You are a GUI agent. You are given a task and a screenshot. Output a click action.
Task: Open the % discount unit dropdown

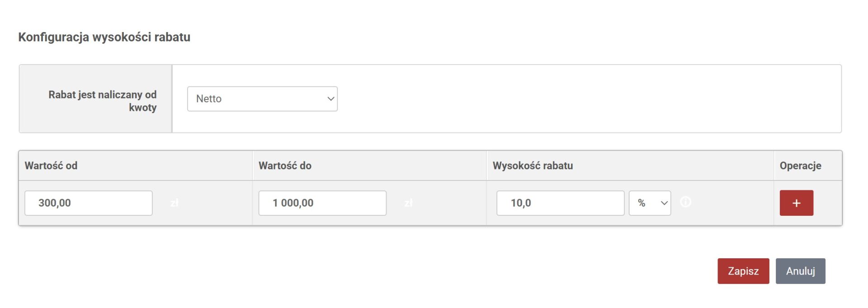[650, 203]
